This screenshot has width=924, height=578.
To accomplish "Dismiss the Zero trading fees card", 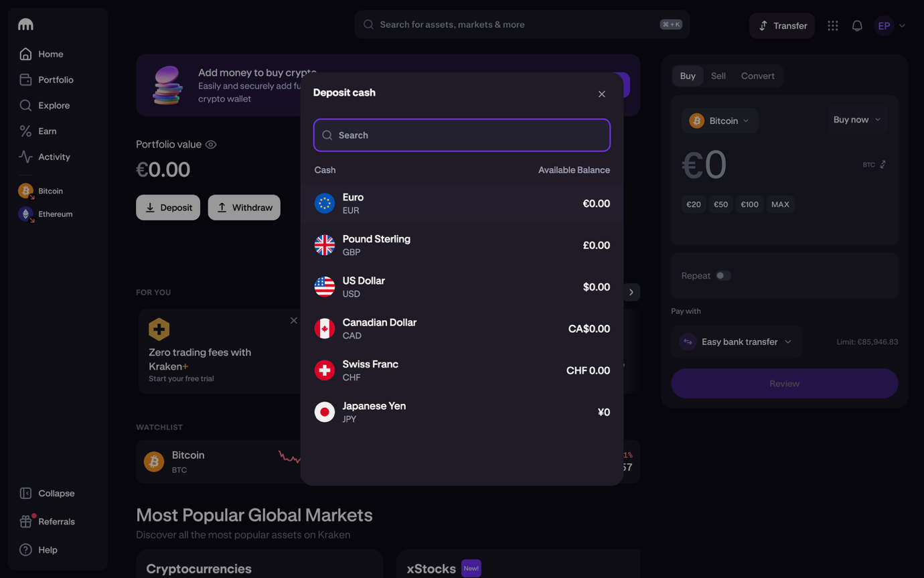I will point(294,321).
